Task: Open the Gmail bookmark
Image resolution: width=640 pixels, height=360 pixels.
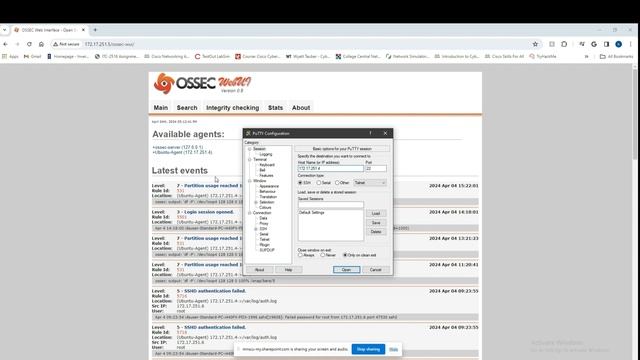Action: pos(33,56)
